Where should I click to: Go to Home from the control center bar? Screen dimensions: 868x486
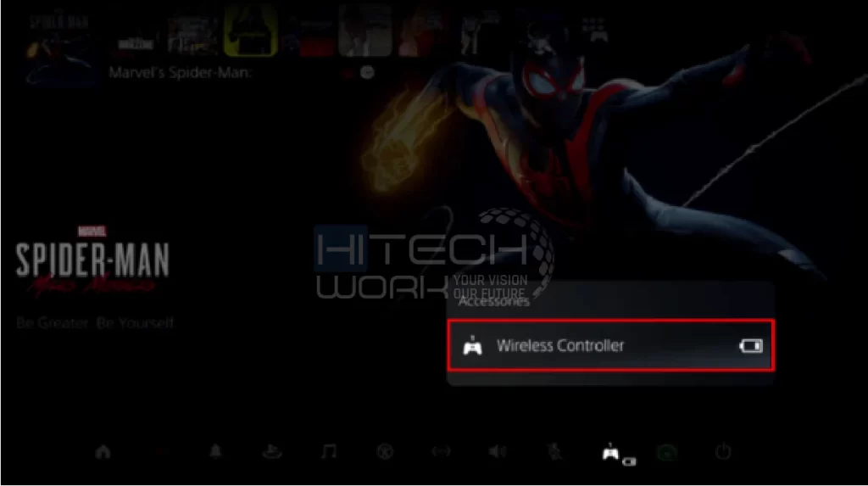point(103,452)
